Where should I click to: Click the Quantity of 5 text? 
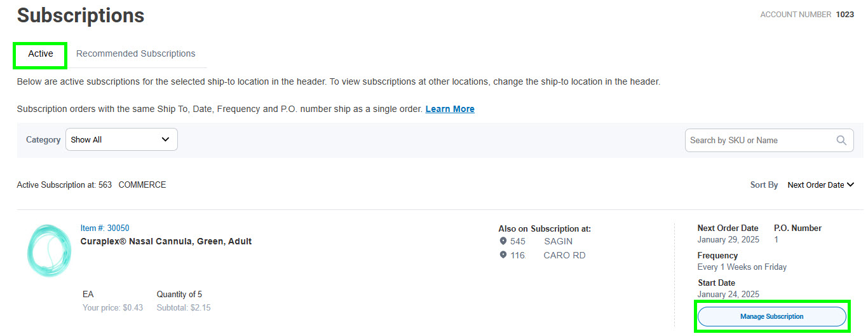coord(179,294)
